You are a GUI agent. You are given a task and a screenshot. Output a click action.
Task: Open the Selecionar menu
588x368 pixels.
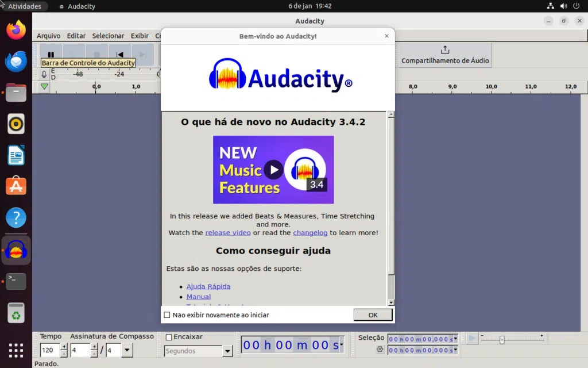pos(108,36)
